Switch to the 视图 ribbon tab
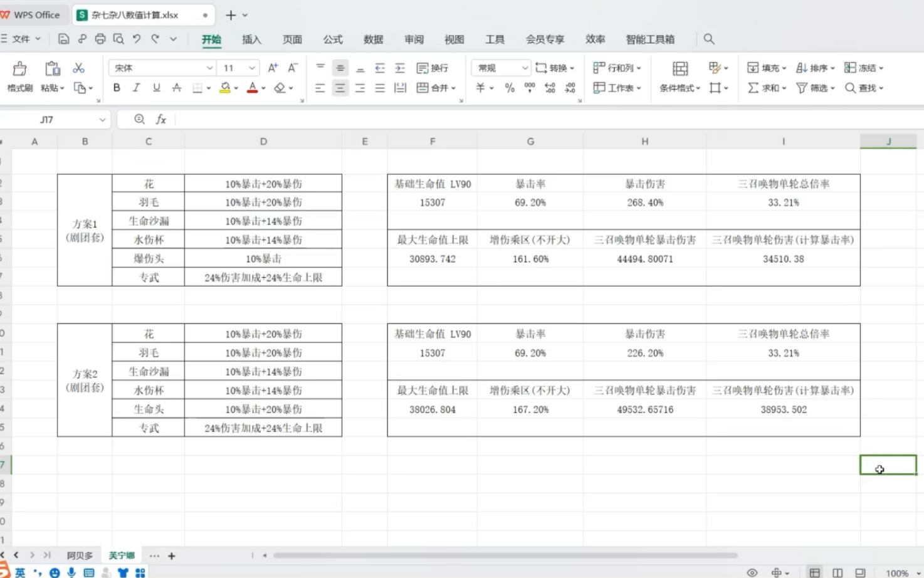Viewport: 924px width, 578px height. tap(454, 39)
